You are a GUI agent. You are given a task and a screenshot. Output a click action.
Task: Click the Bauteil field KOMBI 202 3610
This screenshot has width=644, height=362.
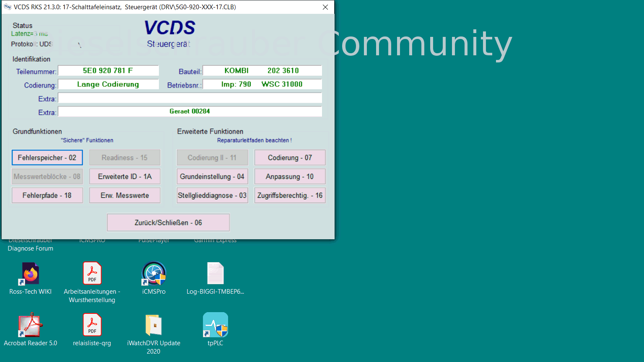click(262, 71)
